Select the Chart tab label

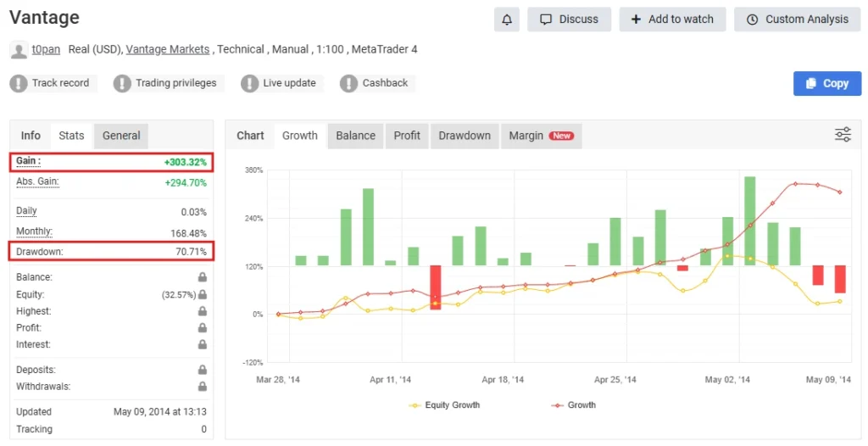tap(250, 136)
